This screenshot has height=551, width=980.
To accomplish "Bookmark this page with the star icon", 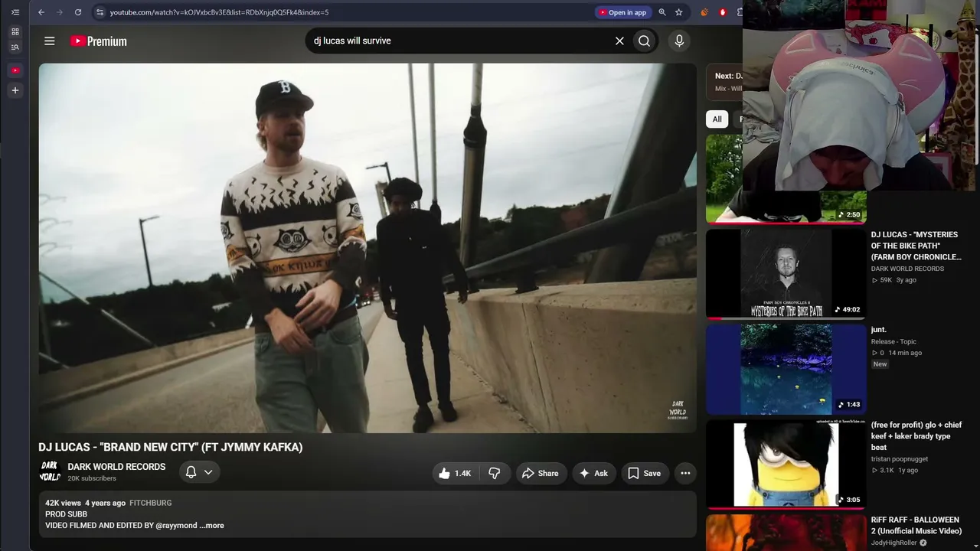I will (678, 12).
